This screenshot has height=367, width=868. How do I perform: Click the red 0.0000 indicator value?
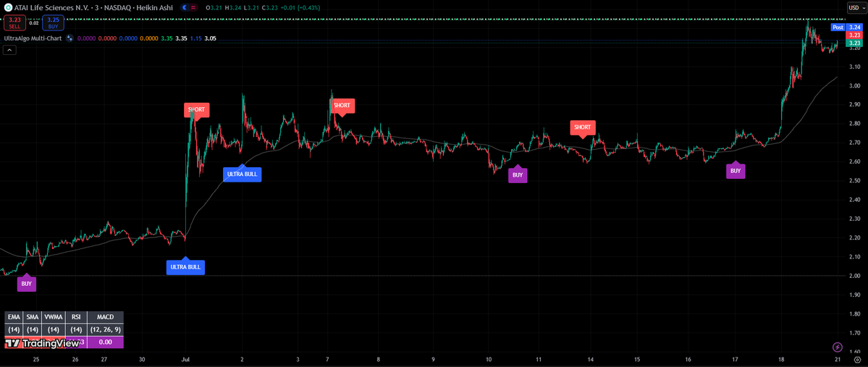107,39
